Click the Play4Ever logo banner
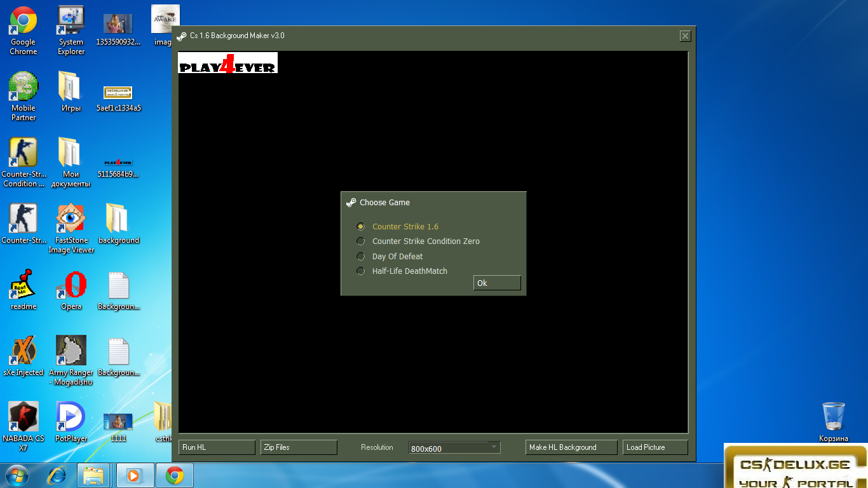Image resolution: width=868 pixels, height=488 pixels. click(x=227, y=64)
